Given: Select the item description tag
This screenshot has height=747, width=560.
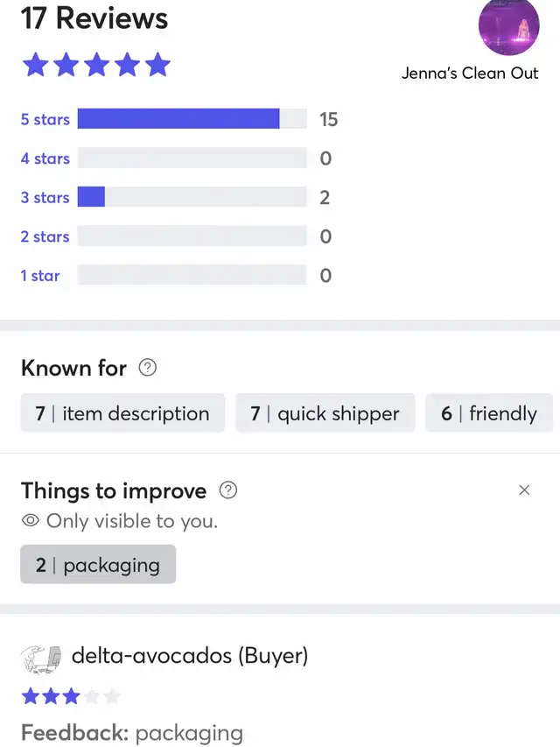Looking at the screenshot, I should click(x=122, y=413).
